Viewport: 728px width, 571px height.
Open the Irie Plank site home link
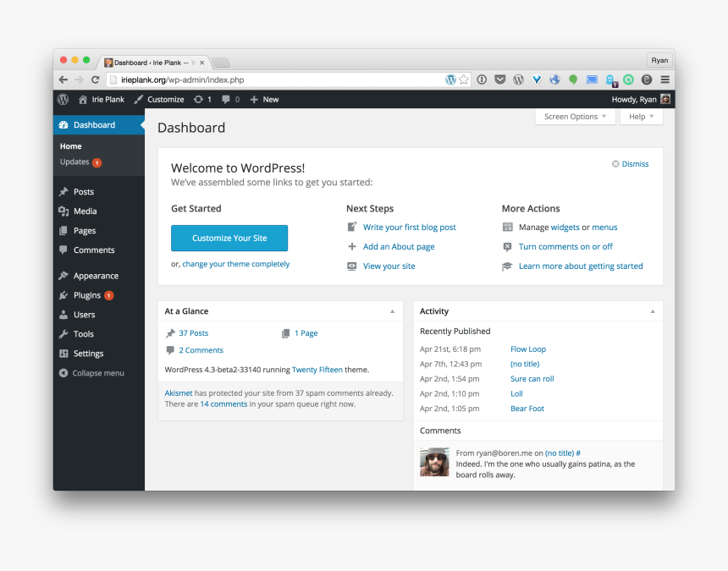click(102, 99)
